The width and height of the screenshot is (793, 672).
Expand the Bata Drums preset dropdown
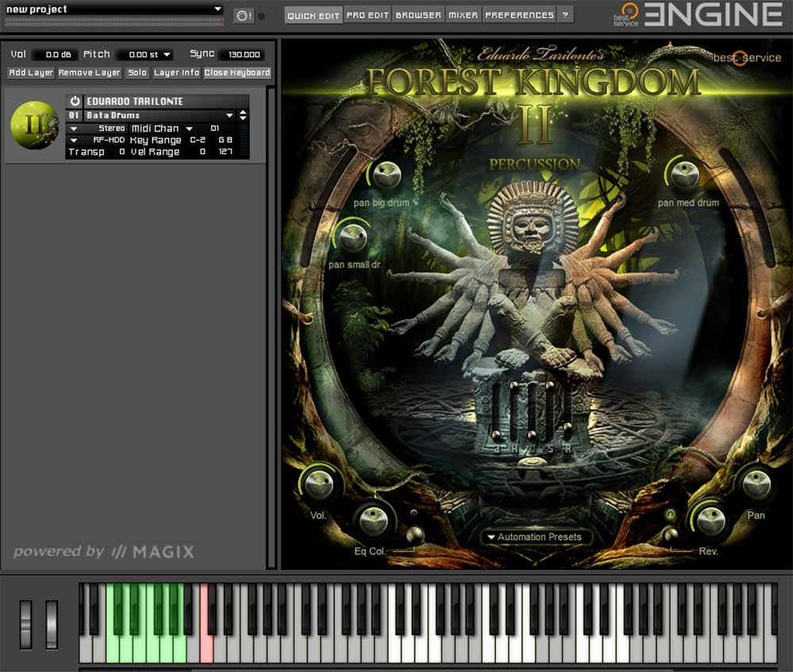click(230, 115)
